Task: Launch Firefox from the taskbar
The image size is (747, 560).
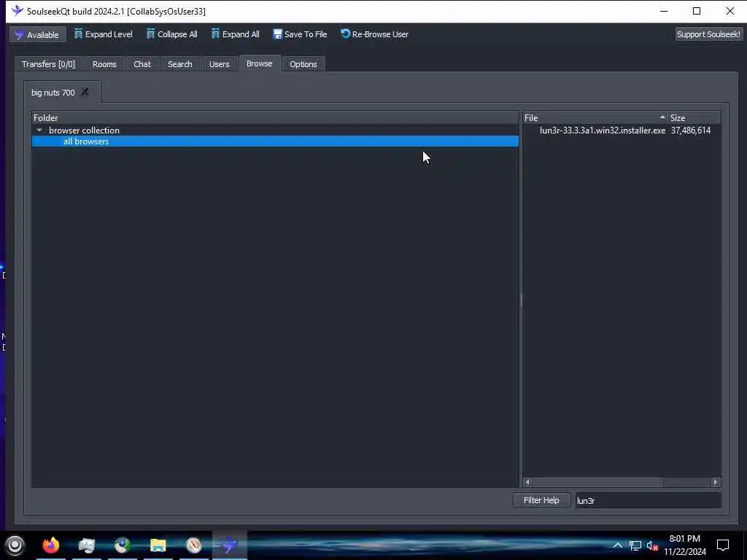Action: click(x=51, y=545)
